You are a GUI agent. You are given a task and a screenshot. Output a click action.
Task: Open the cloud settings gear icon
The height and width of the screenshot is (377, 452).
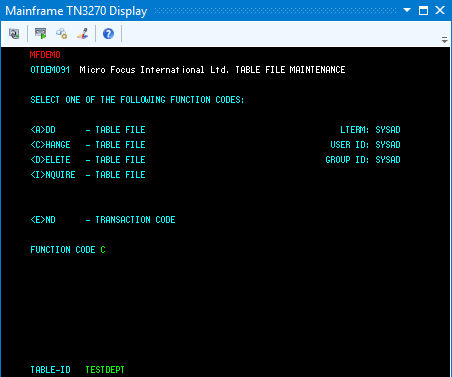(x=62, y=34)
